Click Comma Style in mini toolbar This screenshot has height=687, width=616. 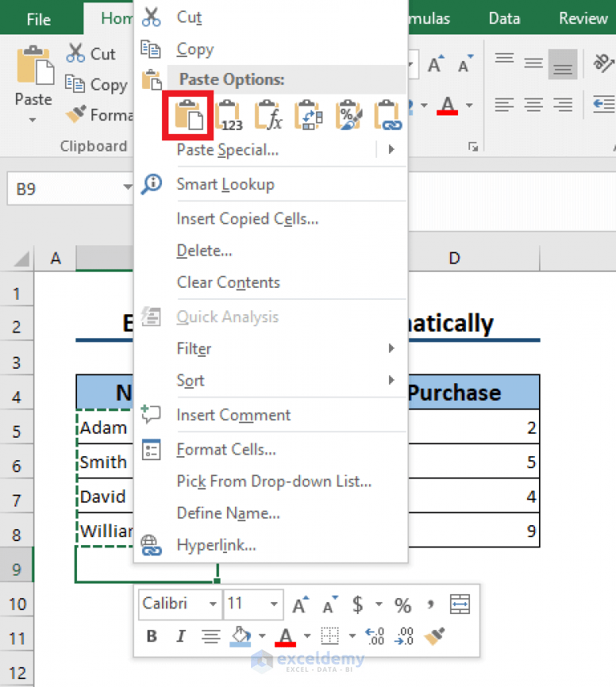coord(431,605)
